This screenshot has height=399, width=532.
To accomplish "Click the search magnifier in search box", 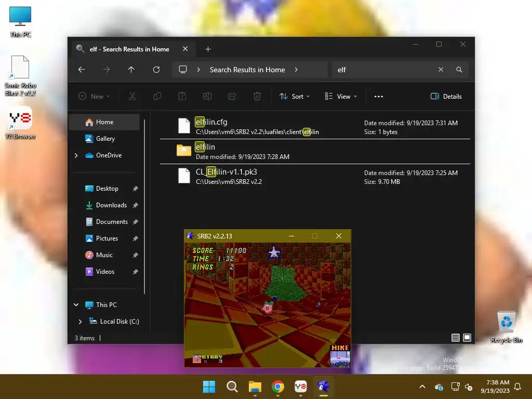I will [459, 70].
